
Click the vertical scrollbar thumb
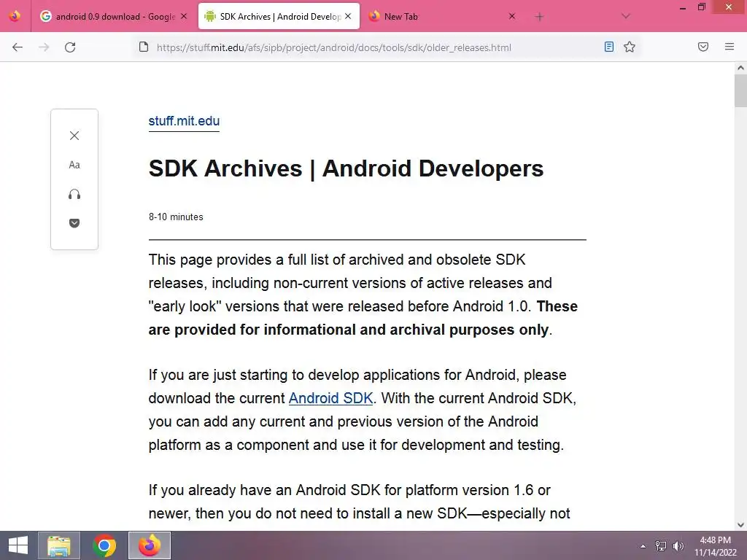click(740, 90)
